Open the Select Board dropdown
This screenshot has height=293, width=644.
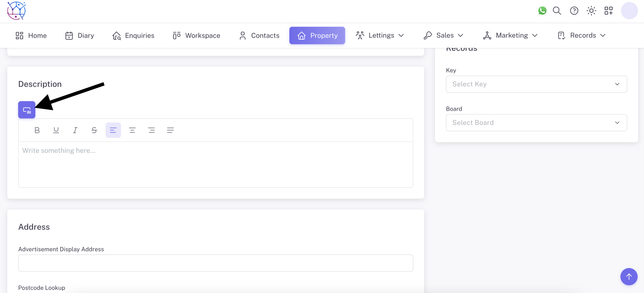click(536, 123)
